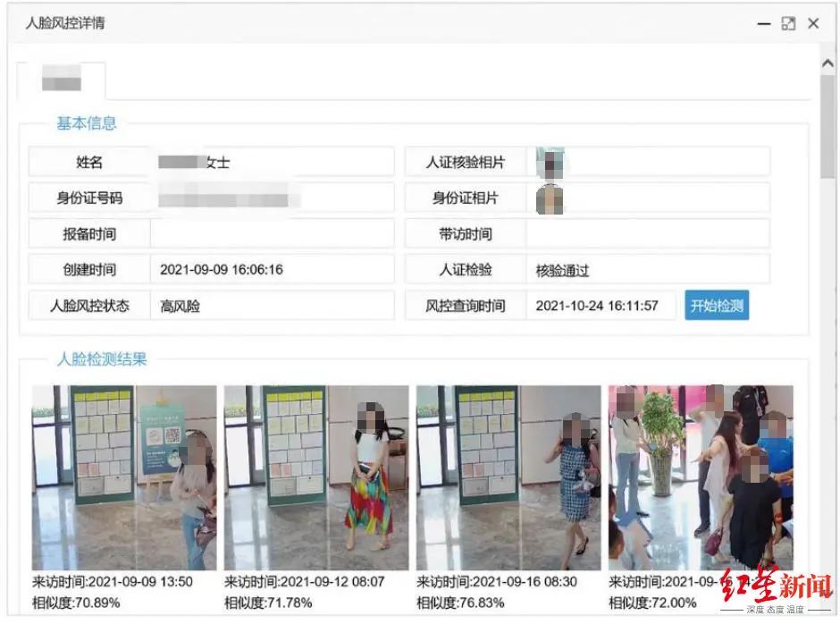Close the 人脸风控详情 dialog

813,23
